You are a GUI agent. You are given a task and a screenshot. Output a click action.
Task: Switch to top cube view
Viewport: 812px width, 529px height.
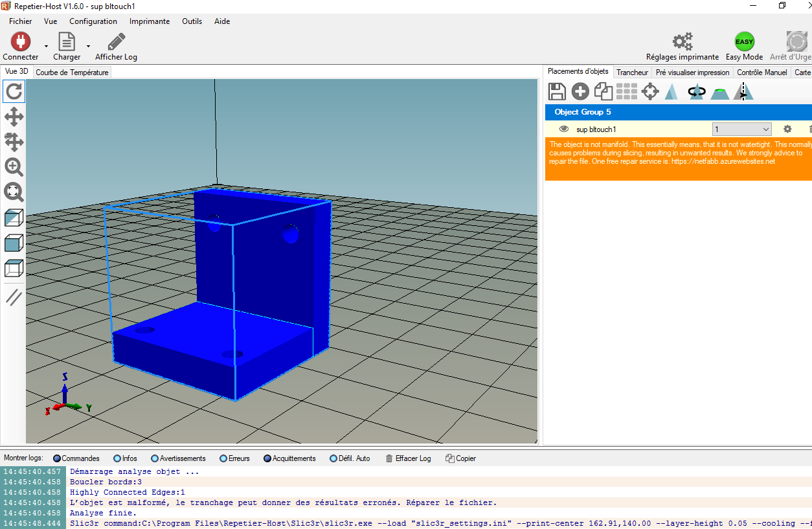[x=14, y=268]
